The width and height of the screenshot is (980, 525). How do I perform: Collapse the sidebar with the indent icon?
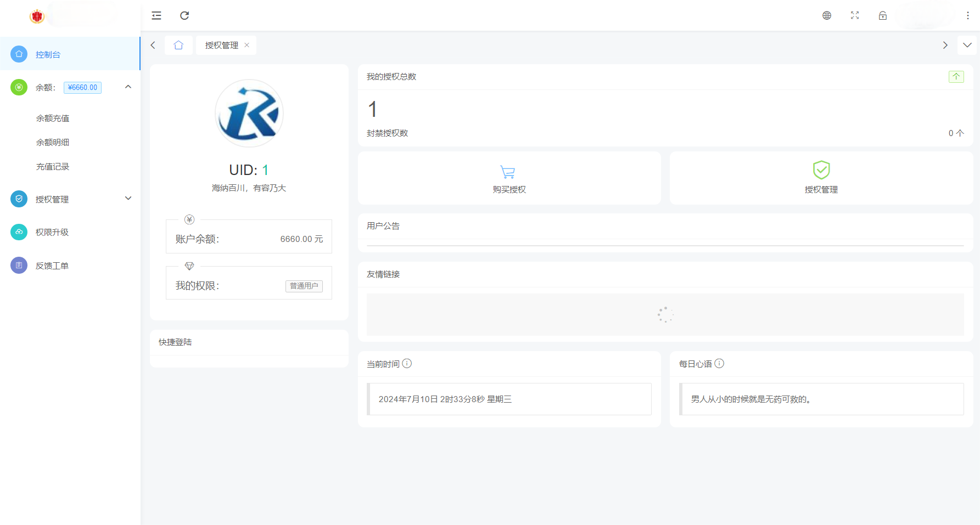pos(156,15)
